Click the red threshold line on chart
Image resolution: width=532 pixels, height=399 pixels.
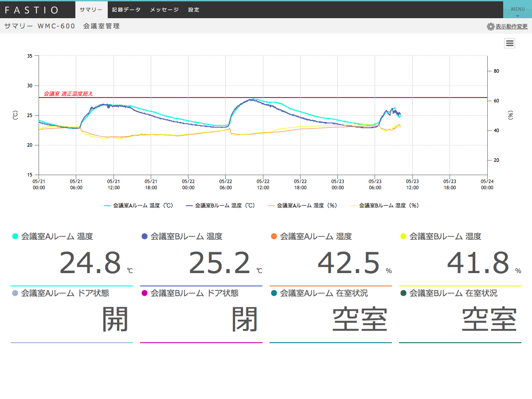263,98
